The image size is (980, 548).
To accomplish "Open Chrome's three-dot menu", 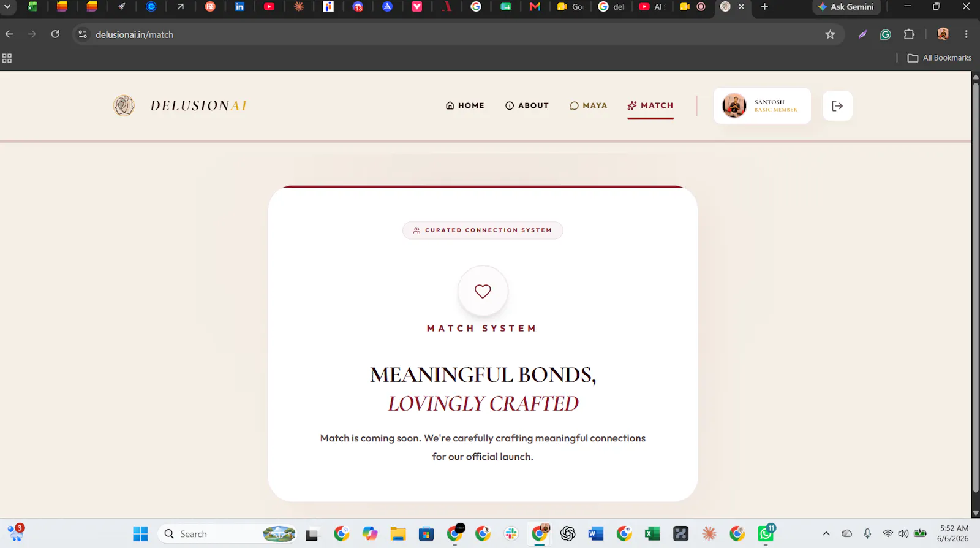I will coord(967,34).
